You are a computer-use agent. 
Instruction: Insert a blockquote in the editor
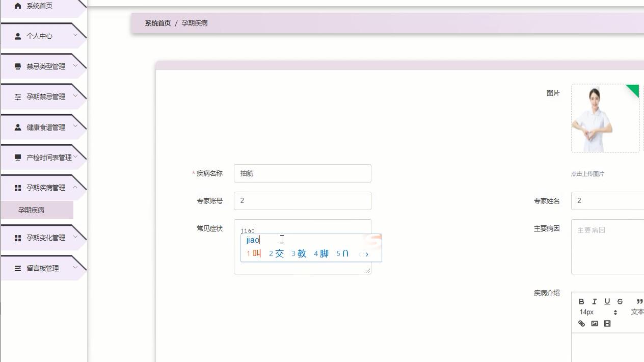pyautogui.click(x=640, y=301)
